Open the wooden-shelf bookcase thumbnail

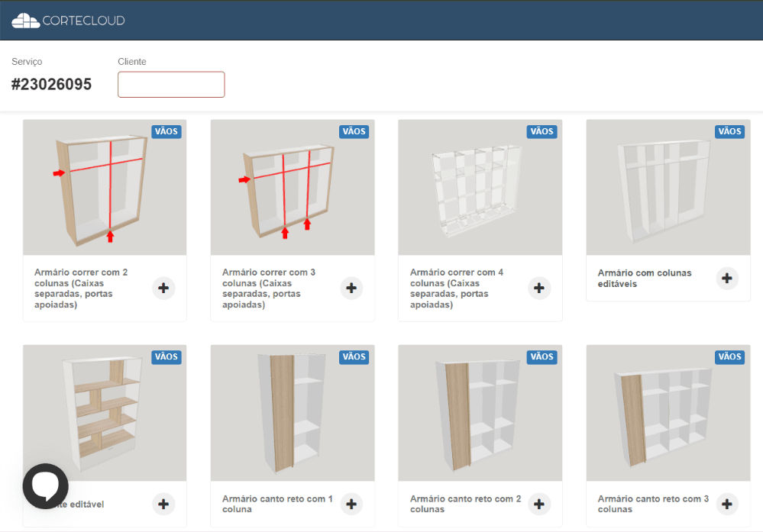pos(105,413)
